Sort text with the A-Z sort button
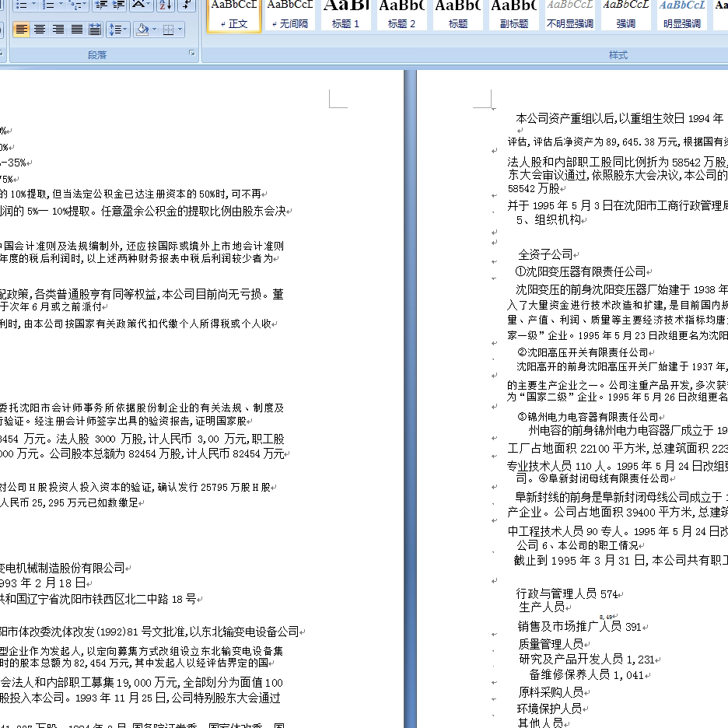Viewport: 728px width, 728px height. pos(166,5)
